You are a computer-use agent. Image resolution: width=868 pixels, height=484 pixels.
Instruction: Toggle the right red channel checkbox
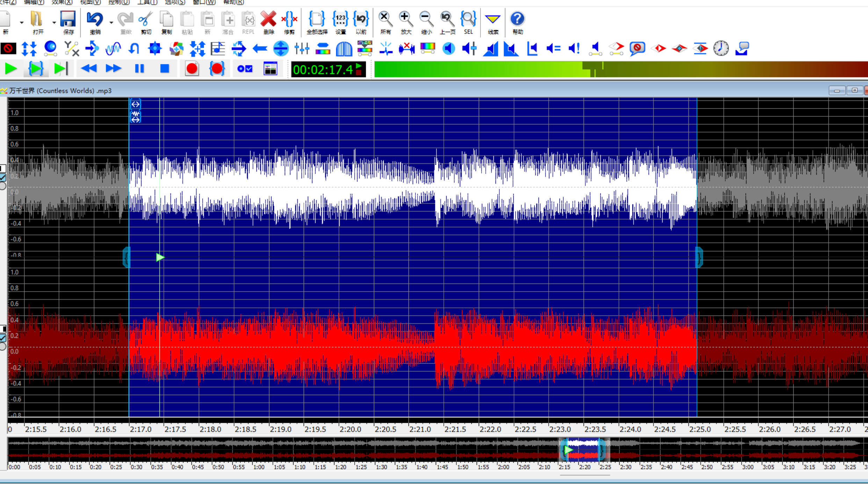click(x=3, y=338)
